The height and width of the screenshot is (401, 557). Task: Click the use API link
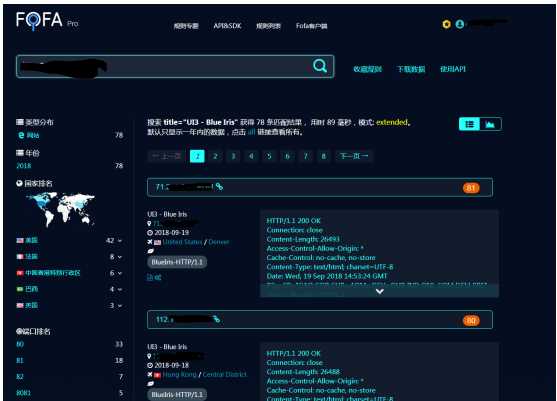453,69
